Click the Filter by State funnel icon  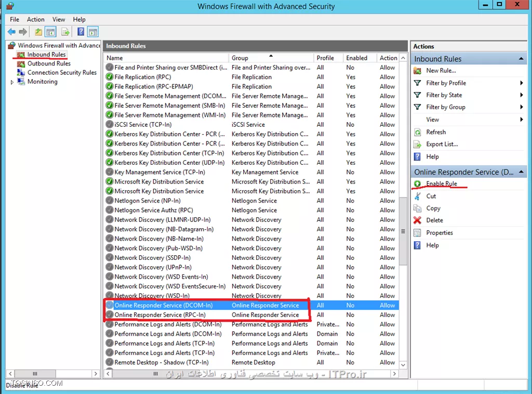417,95
